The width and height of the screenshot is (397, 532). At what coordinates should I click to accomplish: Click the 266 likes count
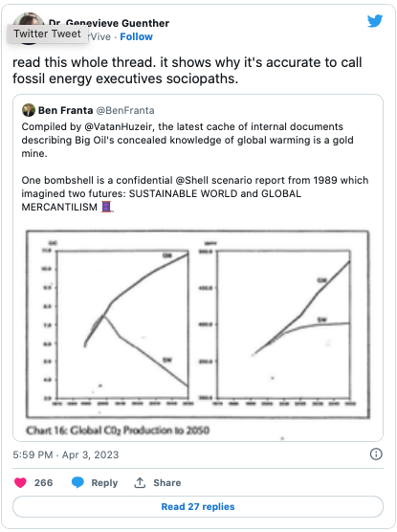coord(43,482)
